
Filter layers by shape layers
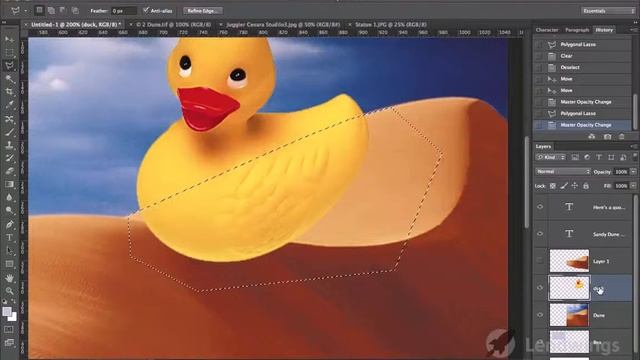[611, 157]
